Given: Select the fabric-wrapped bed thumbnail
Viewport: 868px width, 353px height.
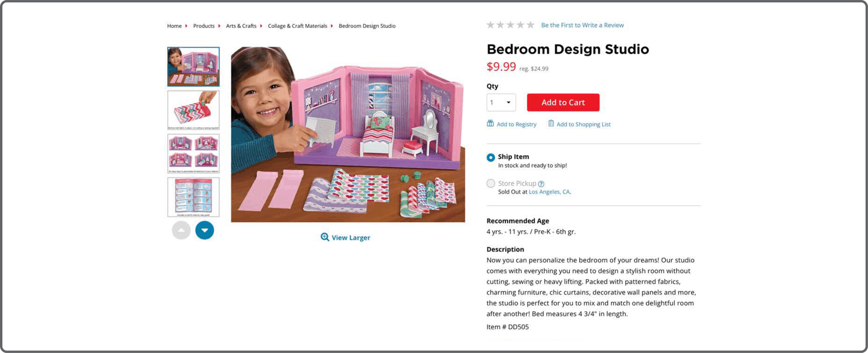Looking at the screenshot, I should tap(193, 110).
